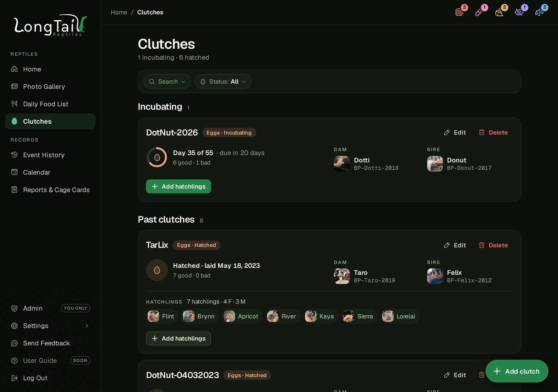Click the floating Add clutch button

517,371
